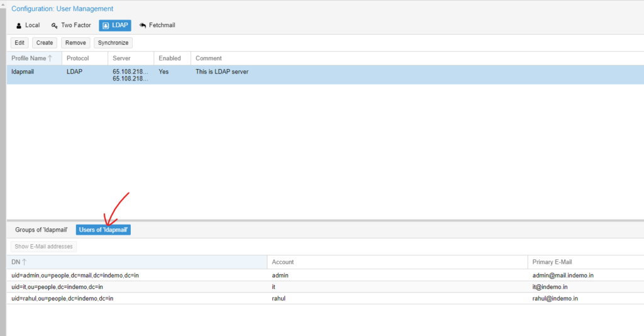
Task: Click the left scrollbar up arrow
Action: pyautogui.click(x=3, y=4)
